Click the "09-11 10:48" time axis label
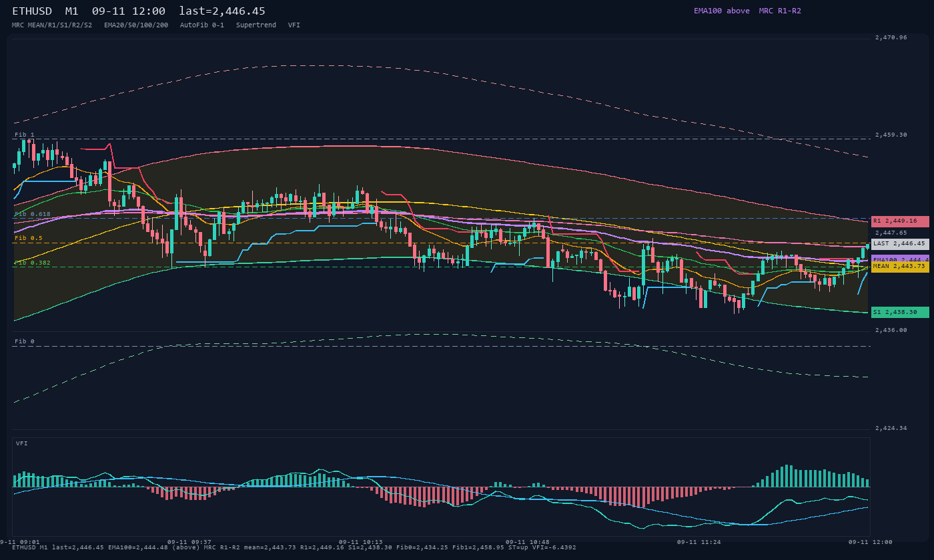Viewport: 934px width, 560px height. coord(528,542)
